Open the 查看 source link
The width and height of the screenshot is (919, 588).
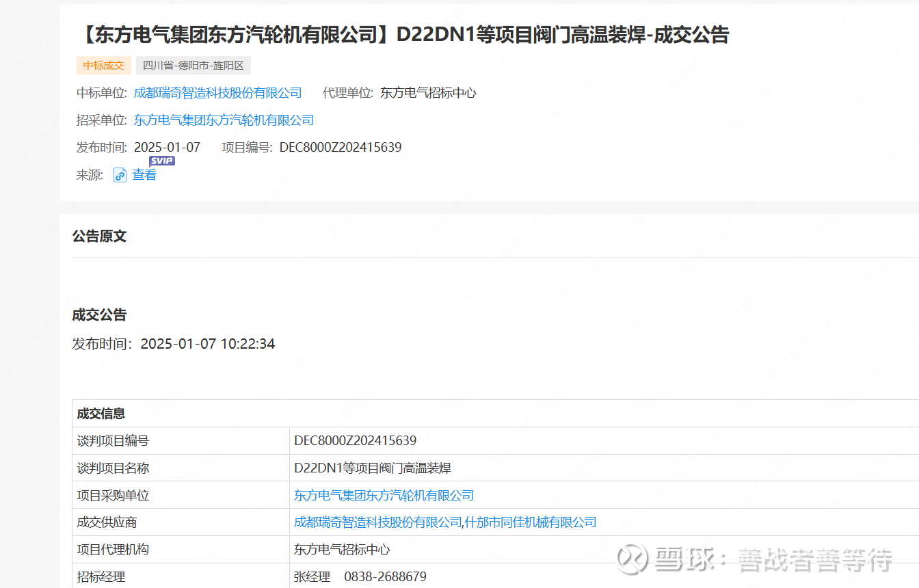144,175
